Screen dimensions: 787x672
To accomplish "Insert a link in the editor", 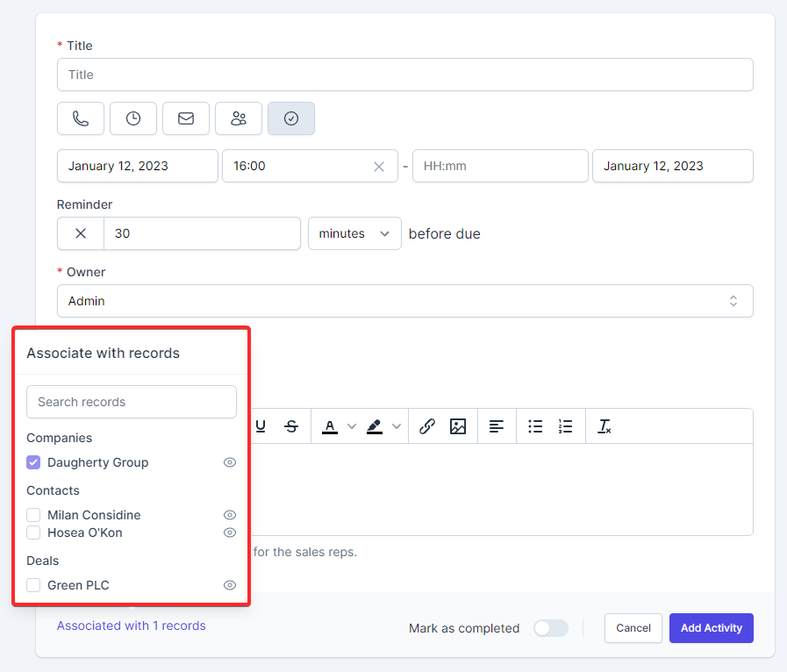I will pyautogui.click(x=427, y=426).
